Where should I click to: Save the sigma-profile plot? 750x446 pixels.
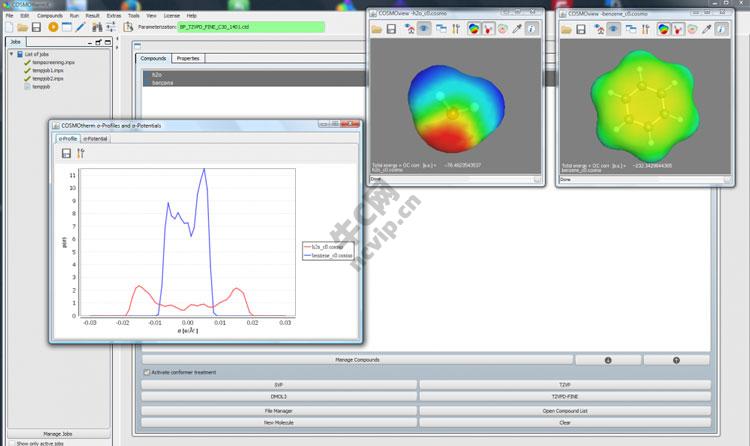click(66, 153)
